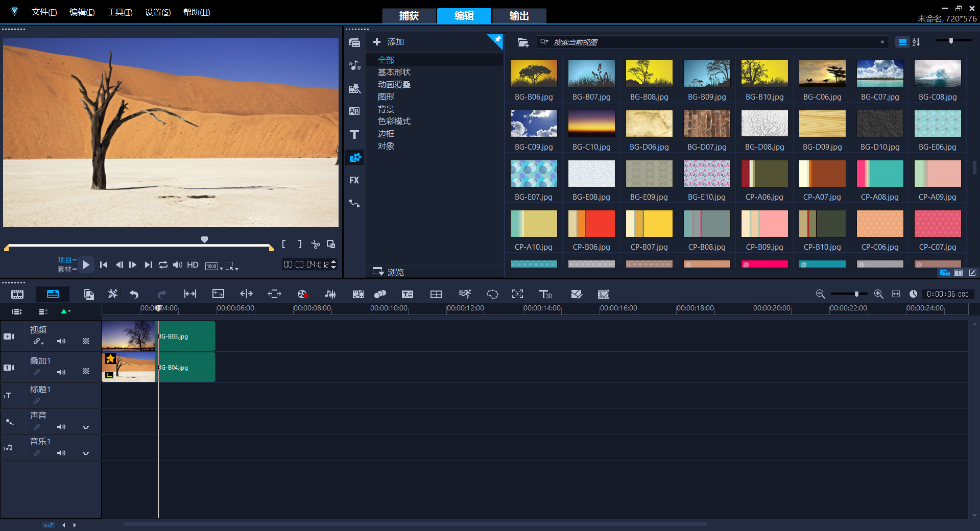980x531 pixels.
Task: Toggle the Repeat loop playback button
Action: coord(163,265)
